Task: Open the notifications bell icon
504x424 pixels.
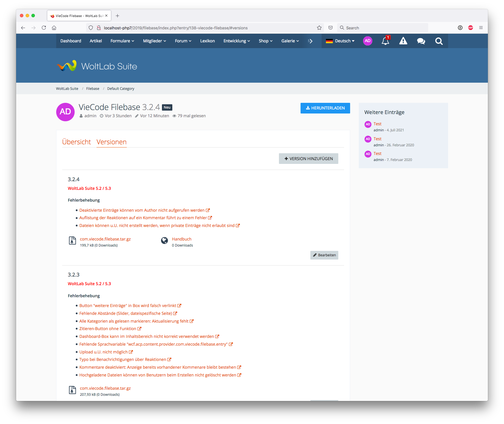Action: click(385, 41)
